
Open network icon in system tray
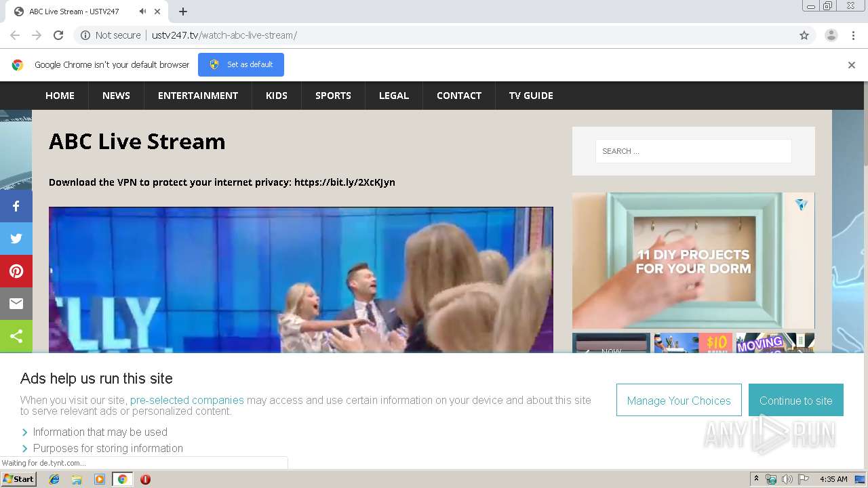(x=771, y=479)
